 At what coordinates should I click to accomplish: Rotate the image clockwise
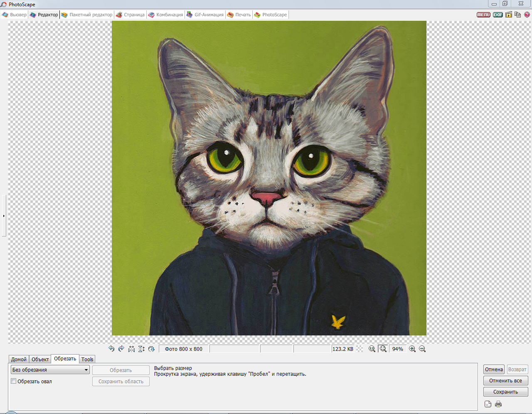pos(121,349)
